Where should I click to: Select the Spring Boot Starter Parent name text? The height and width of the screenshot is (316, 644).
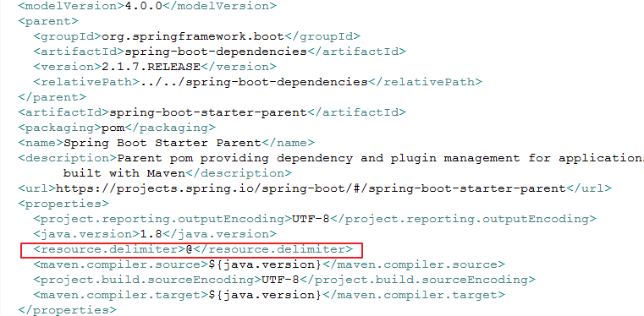click(x=162, y=143)
